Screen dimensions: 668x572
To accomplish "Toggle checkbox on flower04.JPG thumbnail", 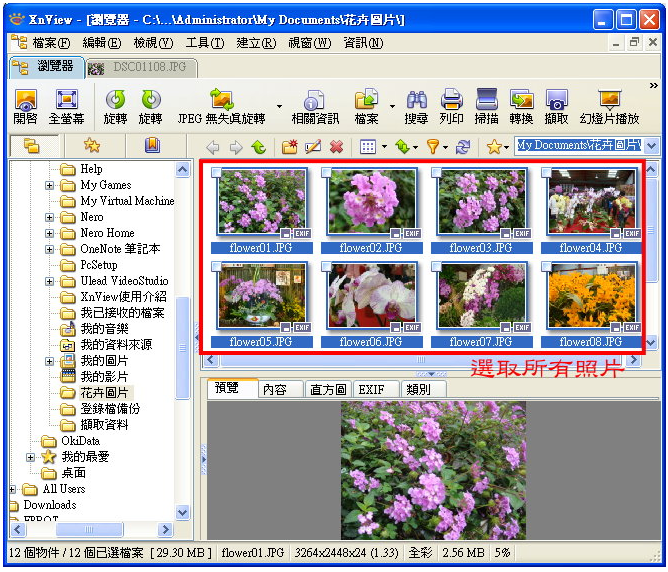I will coord(546,172).
